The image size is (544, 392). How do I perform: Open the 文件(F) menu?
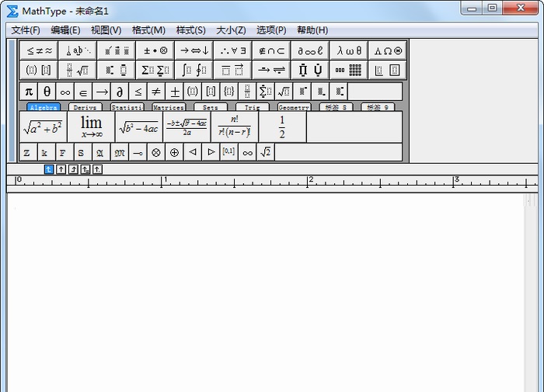(26, 30)
